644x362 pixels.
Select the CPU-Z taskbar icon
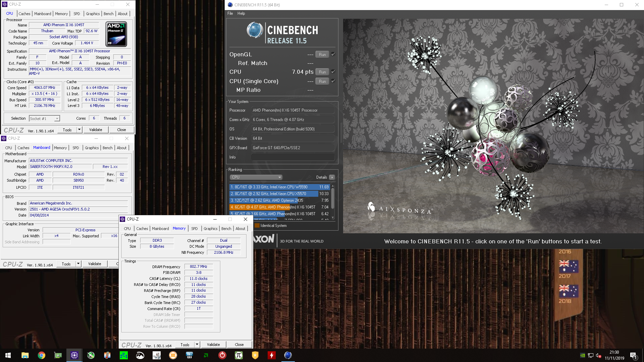74,355
